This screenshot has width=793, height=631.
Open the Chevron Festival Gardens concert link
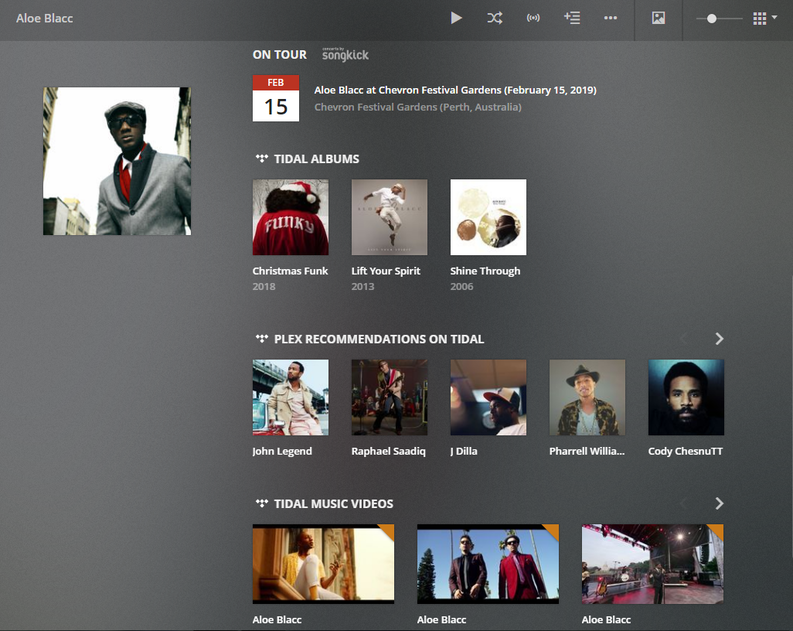(x=455, y=90)
